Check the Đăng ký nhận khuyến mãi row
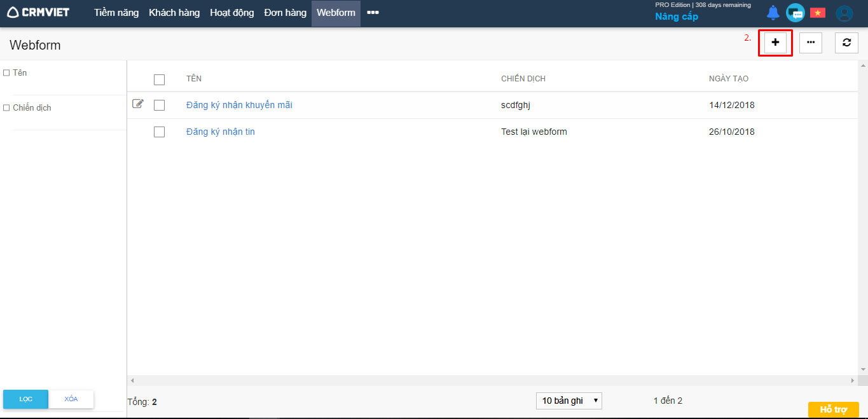 pyautogui.click(x=159, y=105)
